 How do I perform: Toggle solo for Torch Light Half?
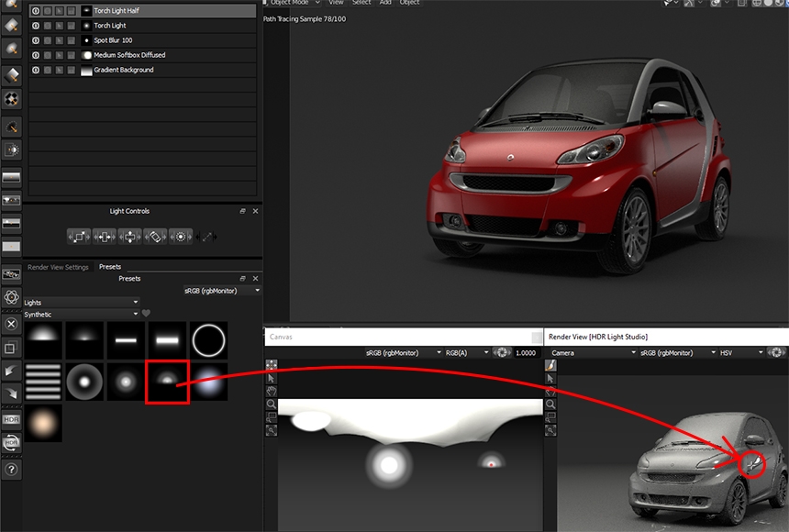click(x=48, y=11)
